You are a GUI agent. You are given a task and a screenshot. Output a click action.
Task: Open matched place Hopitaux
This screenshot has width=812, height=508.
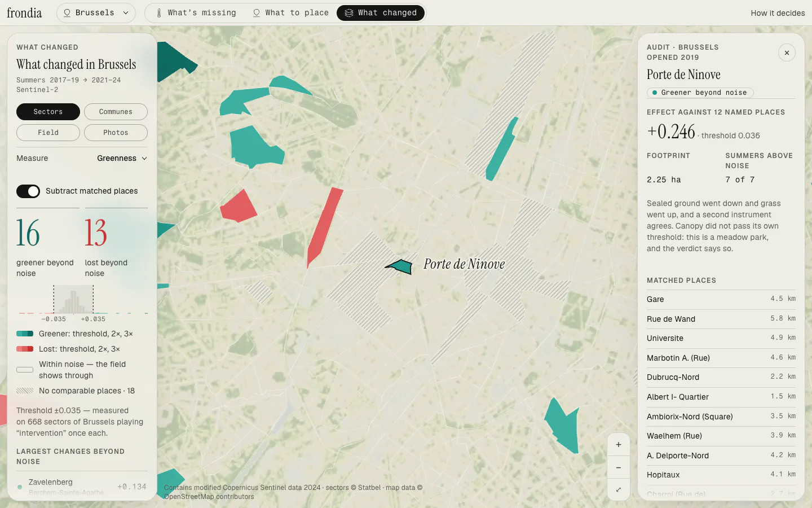point(721,475)
